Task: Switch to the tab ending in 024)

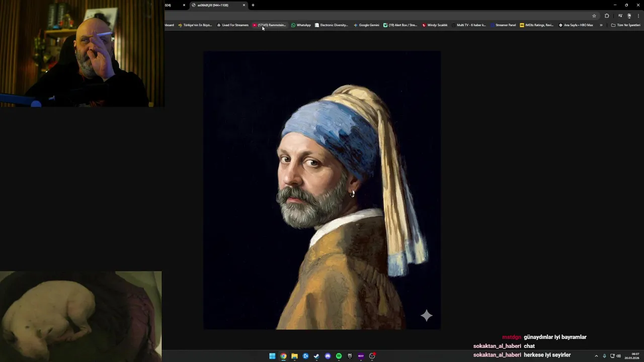Action: pyautogui.click(x=173, y=5)
